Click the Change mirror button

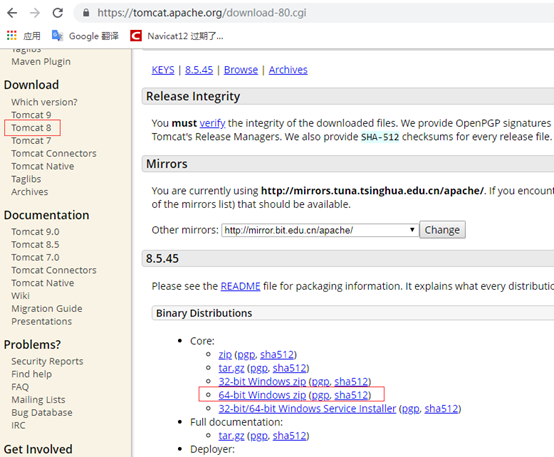pos(442,230)
